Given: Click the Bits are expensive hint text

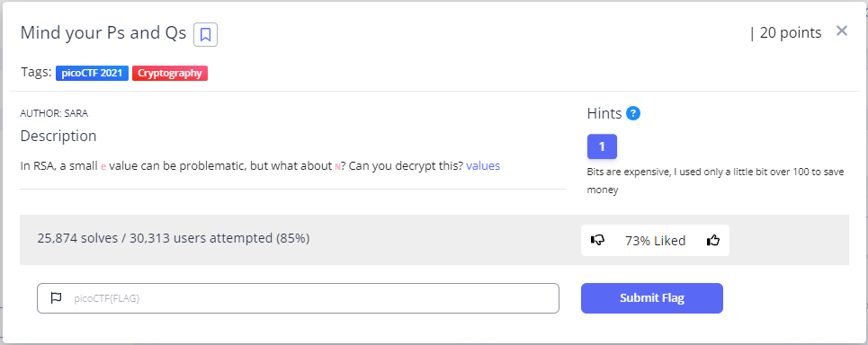Looking at the screenshot, I should [x=715, y=181].
